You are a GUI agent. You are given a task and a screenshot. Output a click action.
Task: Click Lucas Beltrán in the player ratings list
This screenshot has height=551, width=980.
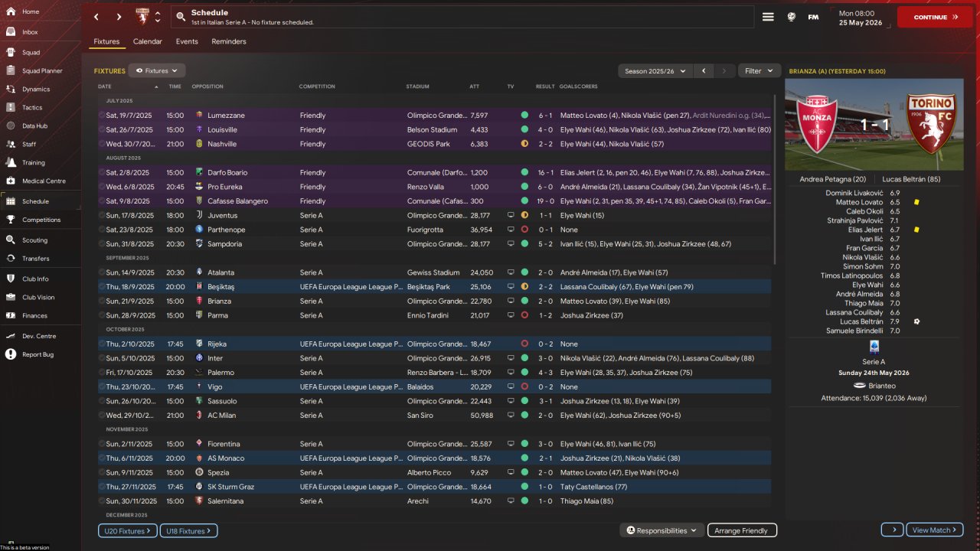click(x=862, y=321)
